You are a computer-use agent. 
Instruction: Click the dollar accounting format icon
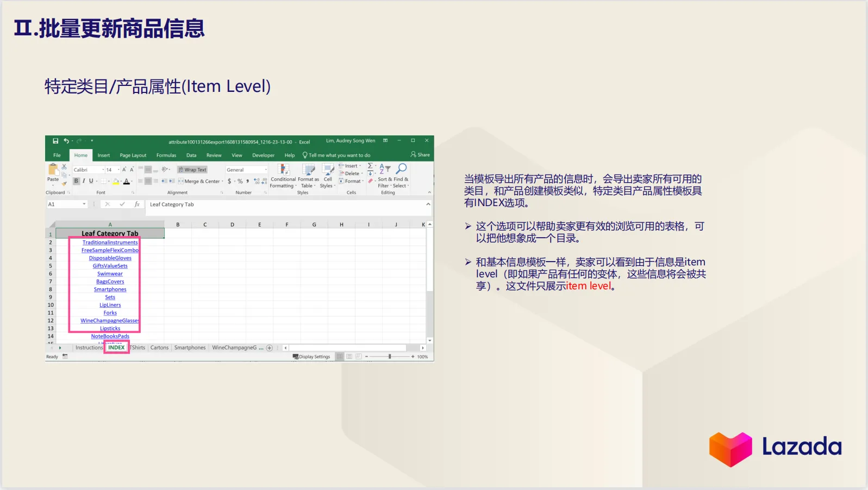point(229,181)
